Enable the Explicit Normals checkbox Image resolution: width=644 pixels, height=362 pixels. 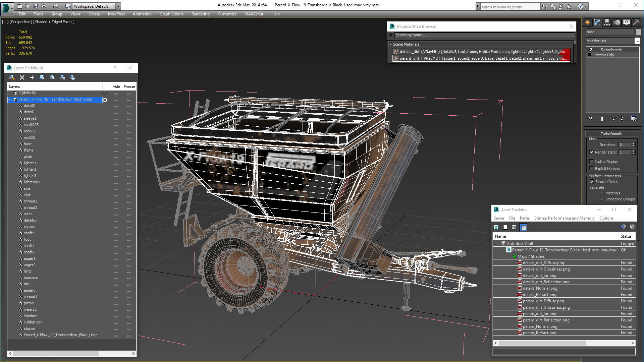592,169
